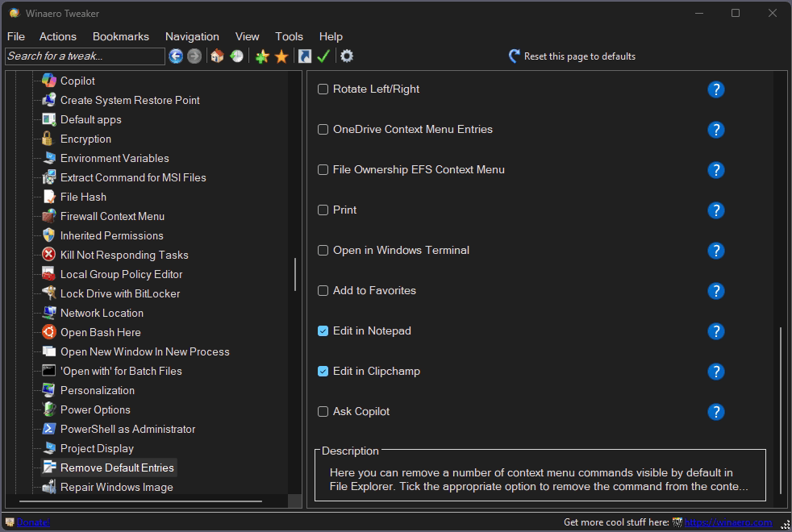The width and height of the screenshot is (792, 532).
Task: Click the help icon beside Print
Action: pos(715,210)
